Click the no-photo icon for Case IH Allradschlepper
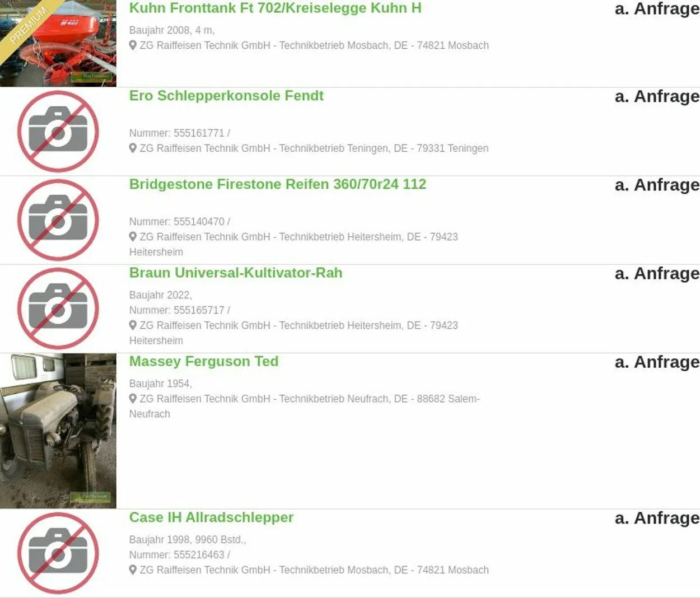Screen dimensions: 700x598 point(58,553)
